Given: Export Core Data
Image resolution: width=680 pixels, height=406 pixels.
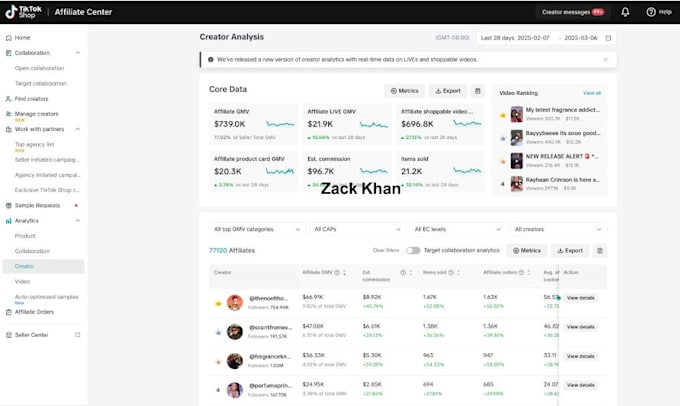Looking at the screenshot, I should pos(448,91).
